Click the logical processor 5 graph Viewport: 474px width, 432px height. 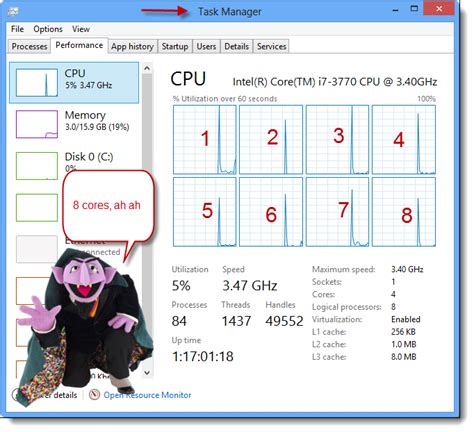pos(205,212)
